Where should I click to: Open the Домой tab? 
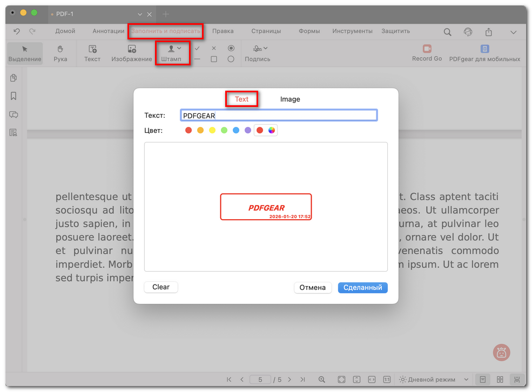[x=65, y=31]
